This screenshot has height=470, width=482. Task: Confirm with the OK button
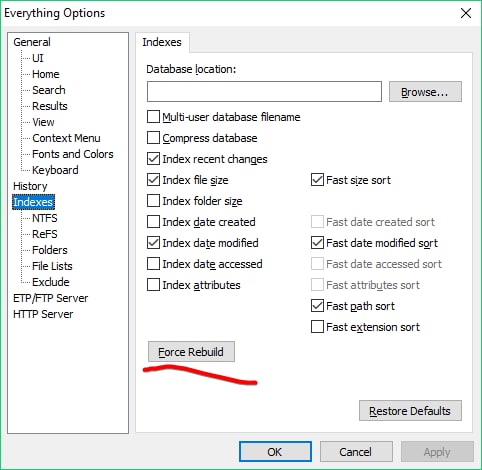(275, 452)
